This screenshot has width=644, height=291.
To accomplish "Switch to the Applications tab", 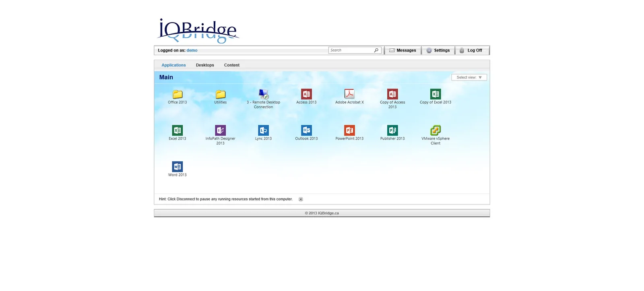I will [x=173, y=65].
